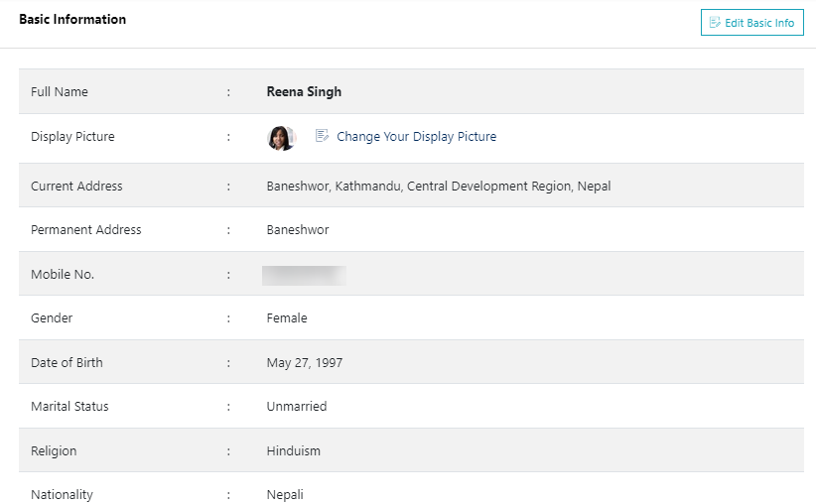Click the Religion value Hinduism

[293, 451]
